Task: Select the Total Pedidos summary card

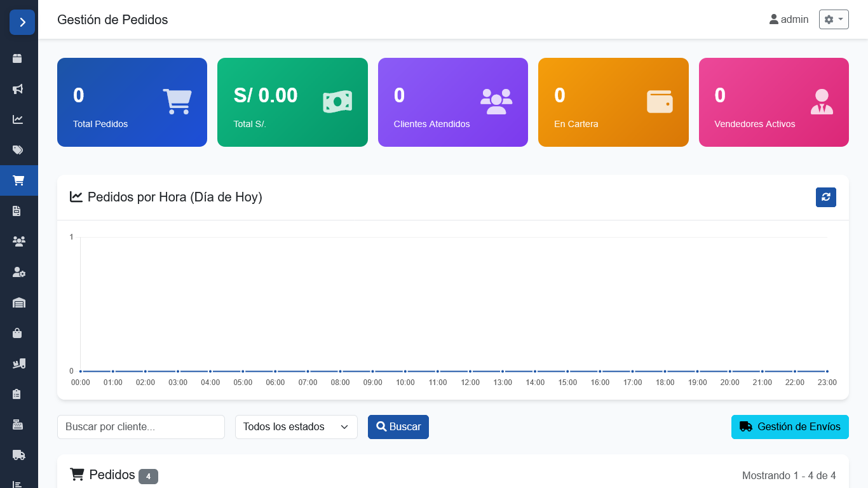Action: 132,102
